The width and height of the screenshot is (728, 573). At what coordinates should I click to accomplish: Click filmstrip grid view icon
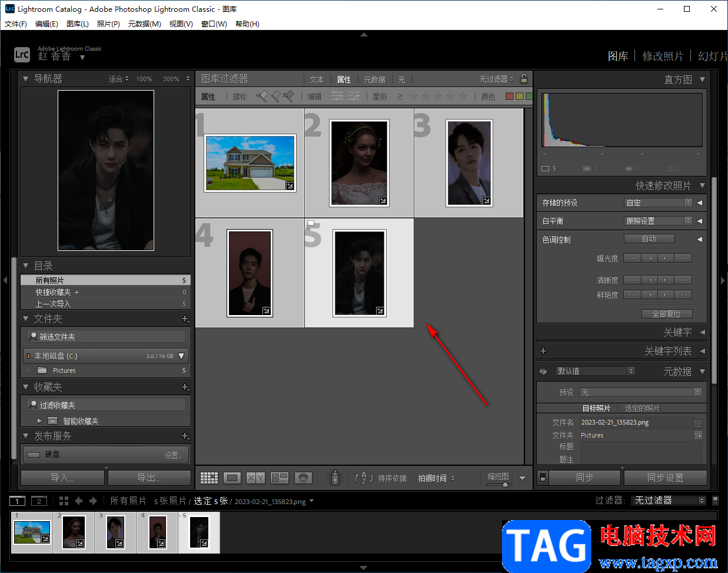64,501
